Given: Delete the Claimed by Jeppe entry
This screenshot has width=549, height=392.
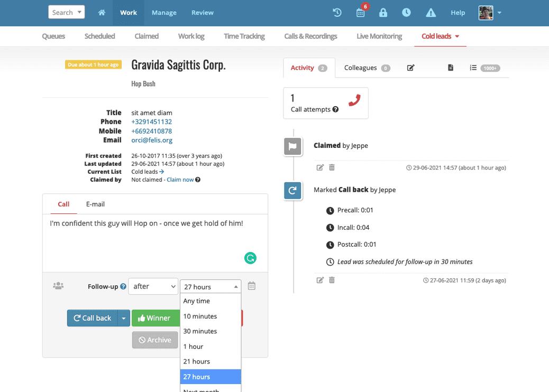Looking at the screenshot, I should (332, 167).
